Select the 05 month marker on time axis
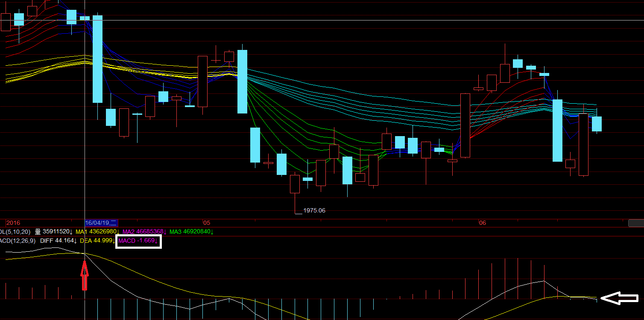The image size is (644, 320). (x=207, y=223)
